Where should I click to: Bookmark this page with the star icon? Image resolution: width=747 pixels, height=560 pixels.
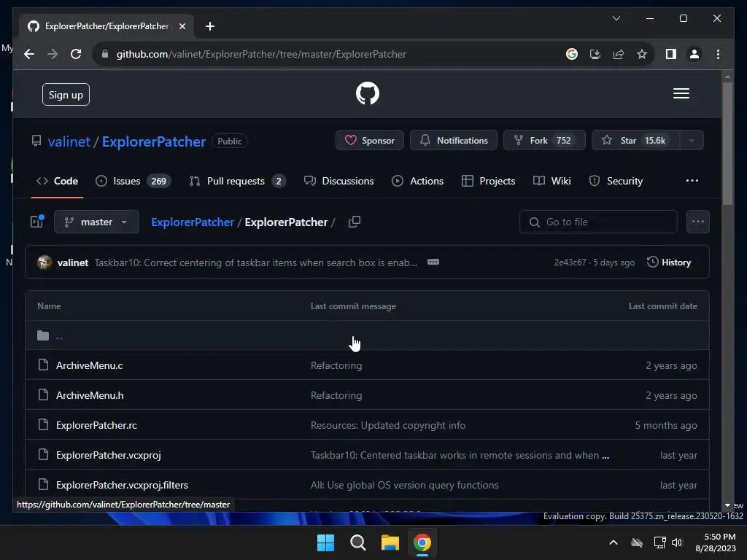642,54
